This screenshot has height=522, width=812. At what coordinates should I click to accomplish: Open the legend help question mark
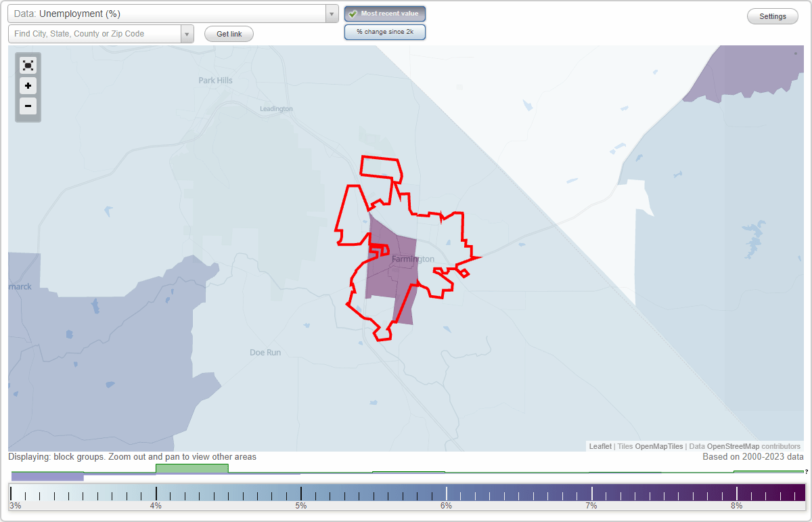point(807,471)
